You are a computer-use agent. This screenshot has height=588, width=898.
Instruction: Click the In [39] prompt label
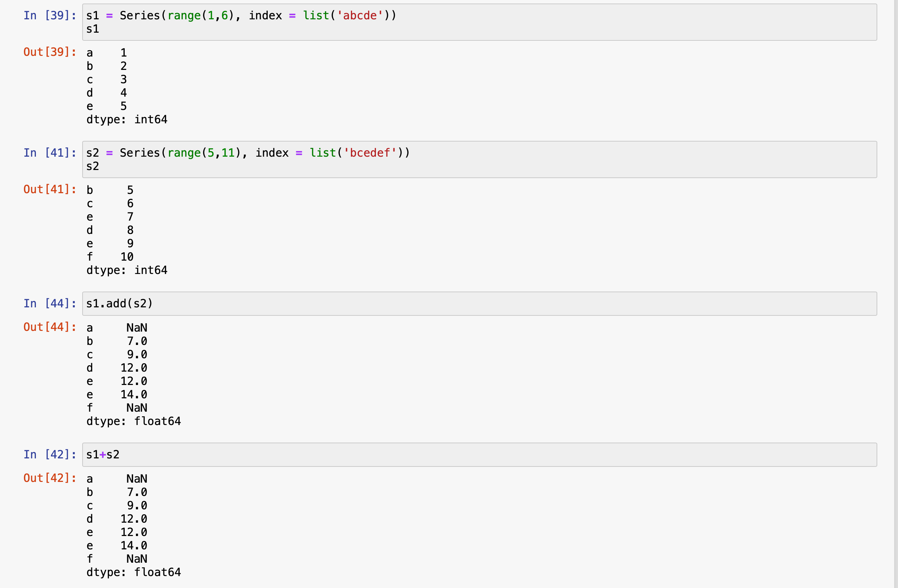50,15
